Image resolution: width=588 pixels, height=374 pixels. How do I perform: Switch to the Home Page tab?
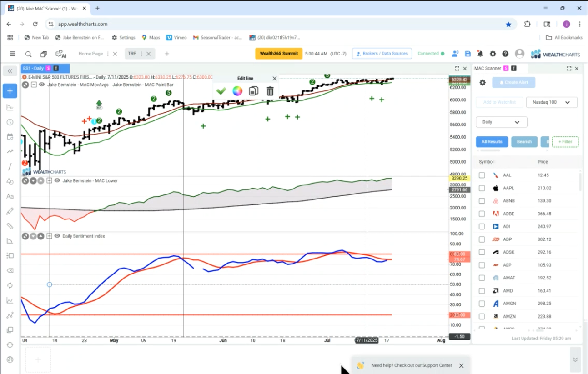[x=90, y=54]
